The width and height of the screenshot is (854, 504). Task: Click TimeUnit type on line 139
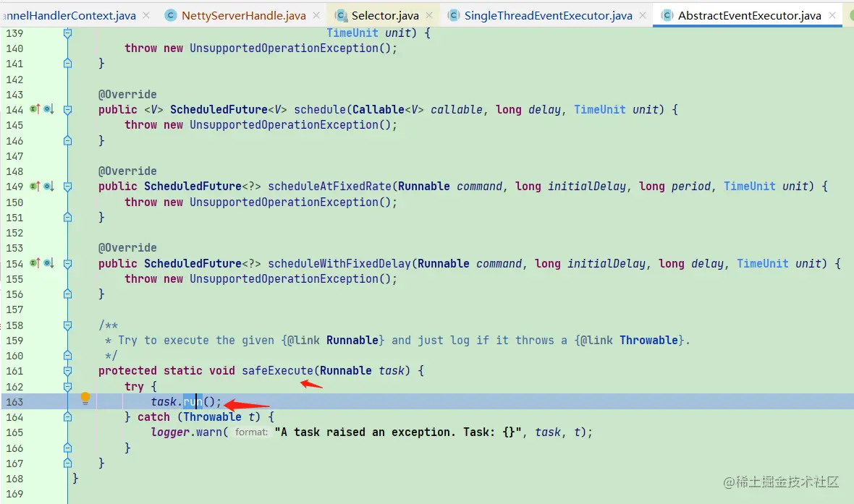[352, 33]
